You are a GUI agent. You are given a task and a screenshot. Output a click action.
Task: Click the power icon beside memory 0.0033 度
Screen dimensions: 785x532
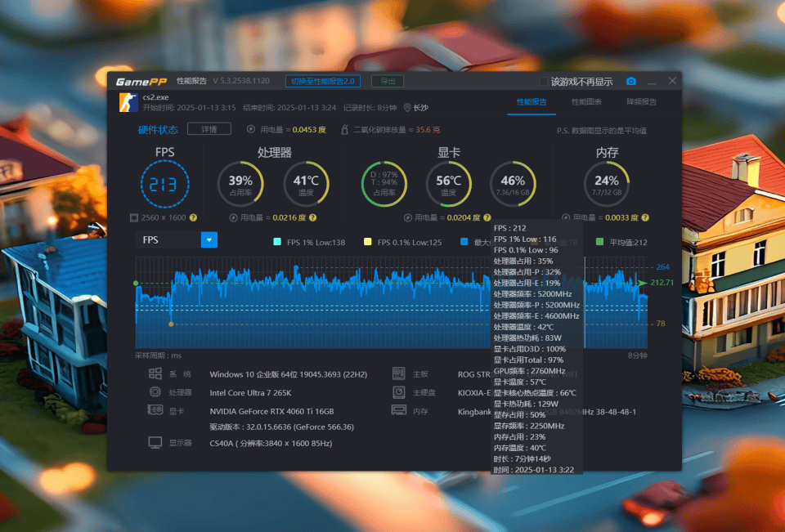click(566, 217)
